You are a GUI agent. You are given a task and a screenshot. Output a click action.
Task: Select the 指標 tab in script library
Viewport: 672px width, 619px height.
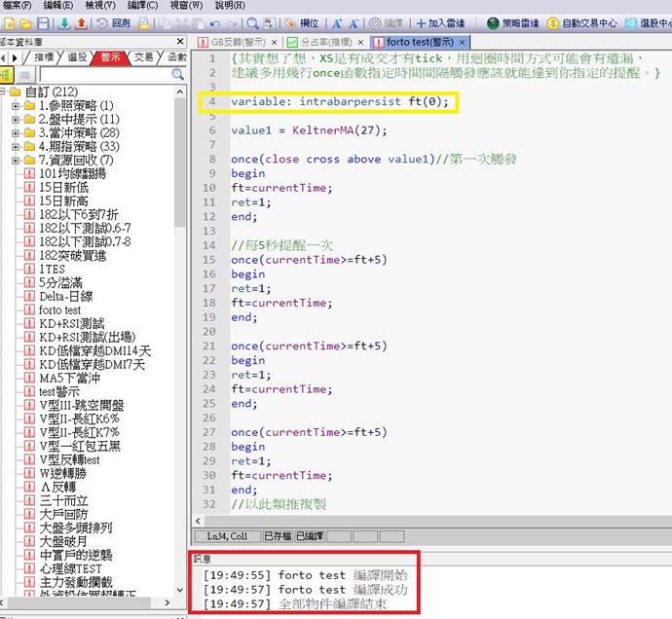[45, 57]
